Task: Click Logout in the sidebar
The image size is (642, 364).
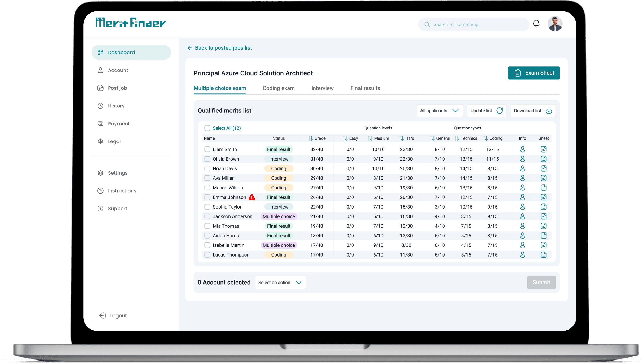Action: click(113, 315)
